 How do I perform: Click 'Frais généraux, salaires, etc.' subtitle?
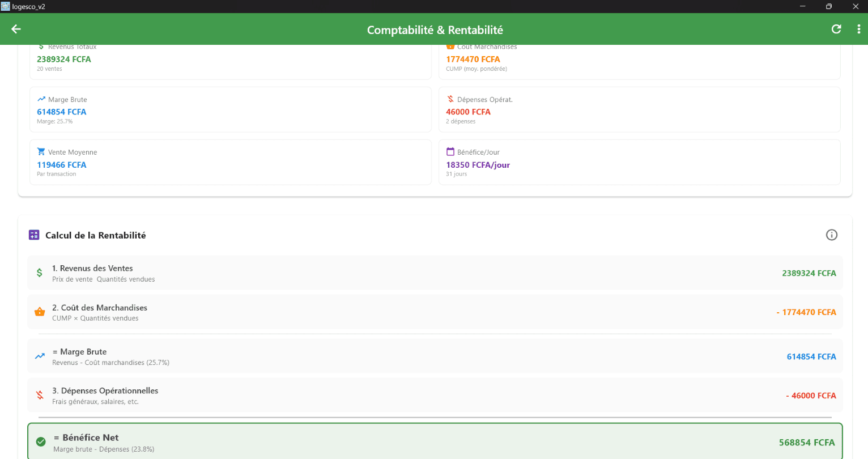pos(95,402)
